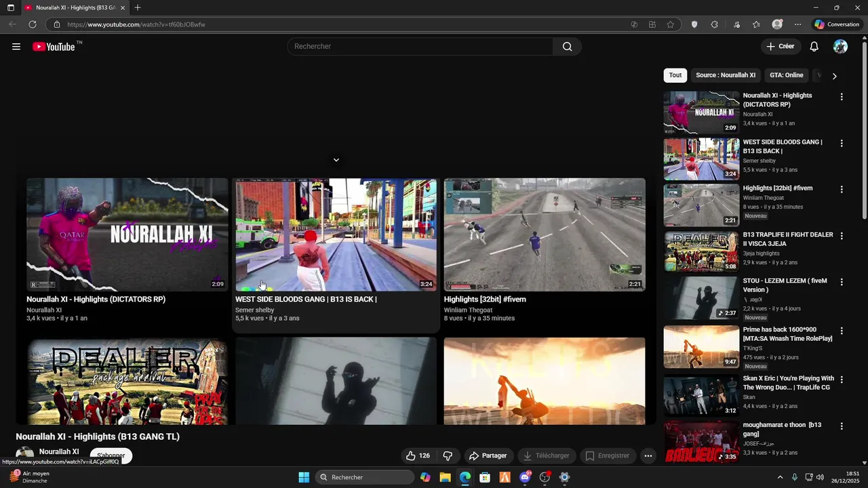The width and height of the screenshot is (868, 488).
Task: Dislike the video with thumbs down
Action: tap(448, 455)
